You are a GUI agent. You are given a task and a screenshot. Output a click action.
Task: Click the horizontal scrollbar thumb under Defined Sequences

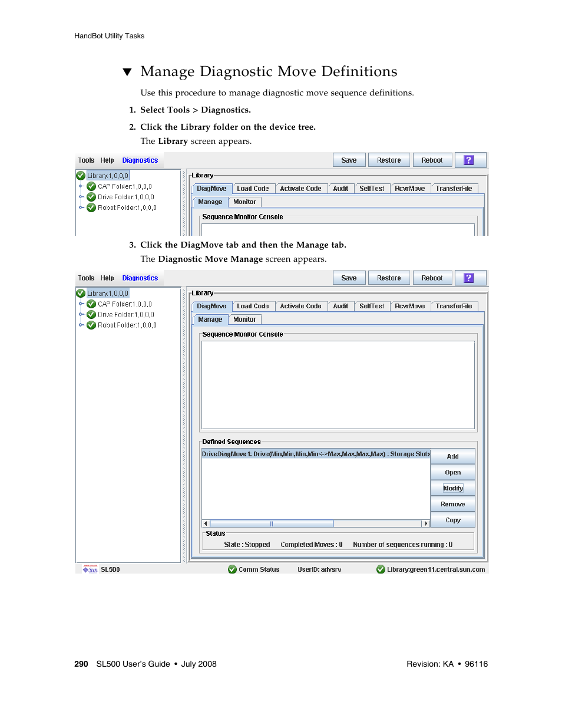pos(272,523)
